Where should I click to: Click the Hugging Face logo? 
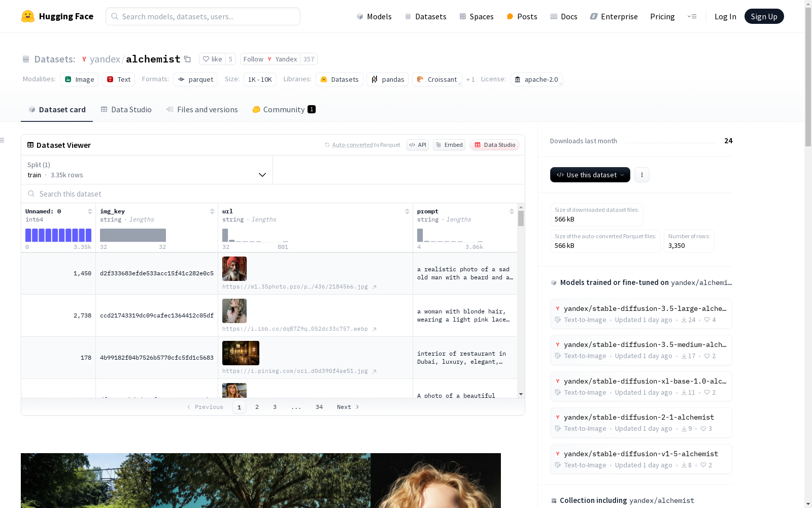(57, 16)
